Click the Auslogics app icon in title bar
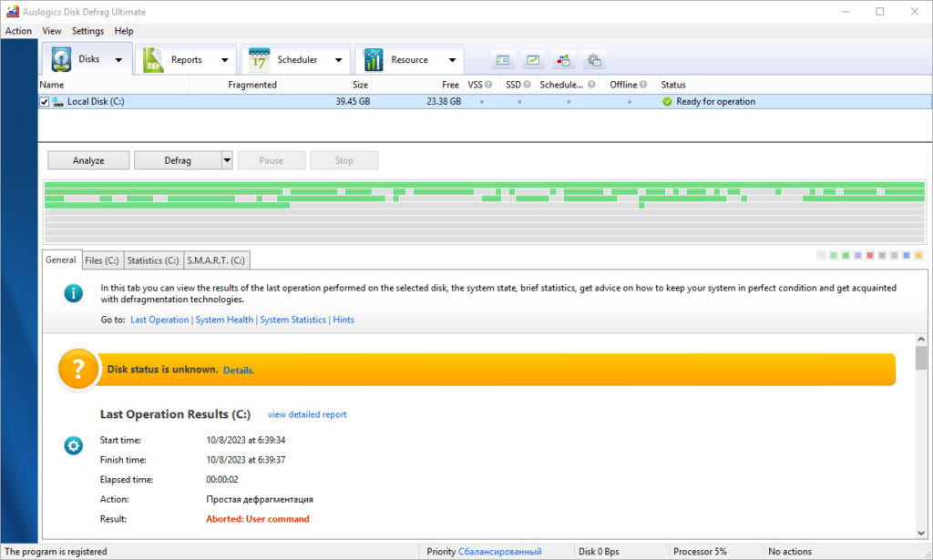 point(13,11)
